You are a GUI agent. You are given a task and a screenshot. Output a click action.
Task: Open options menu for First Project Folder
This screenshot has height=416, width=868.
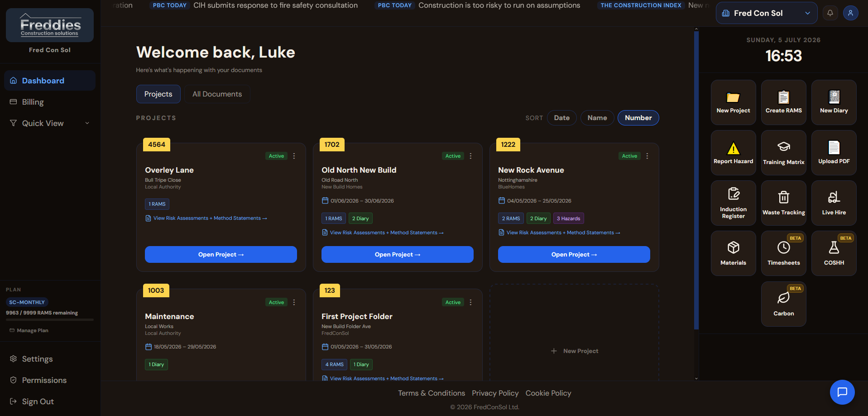coord(471,302)
